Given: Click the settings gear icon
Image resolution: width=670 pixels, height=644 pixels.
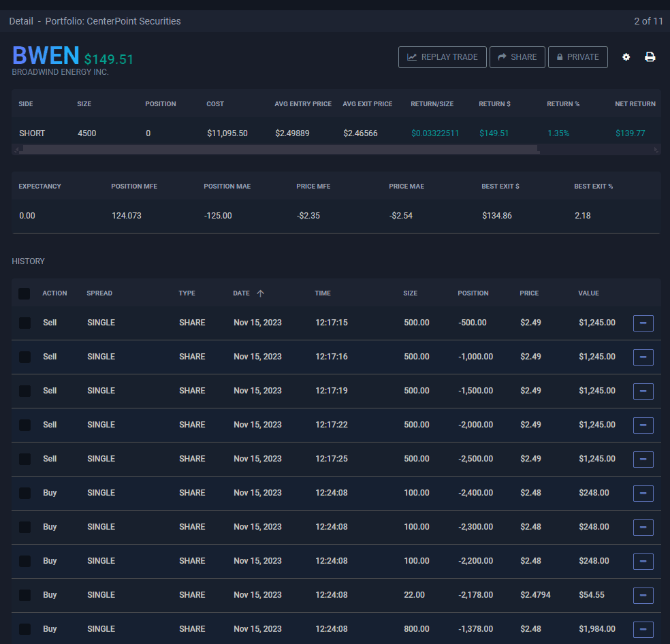Looking at the screenshot, I should click(626, 57).
